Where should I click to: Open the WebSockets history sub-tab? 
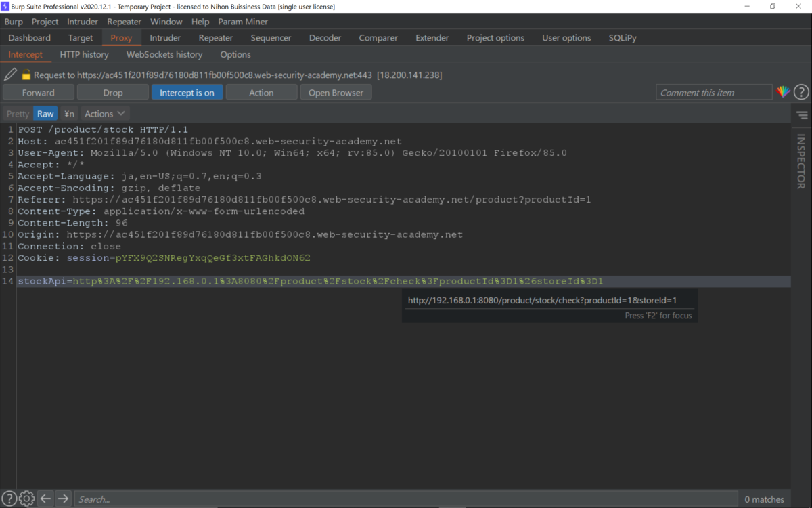click(x=164, y=54)
